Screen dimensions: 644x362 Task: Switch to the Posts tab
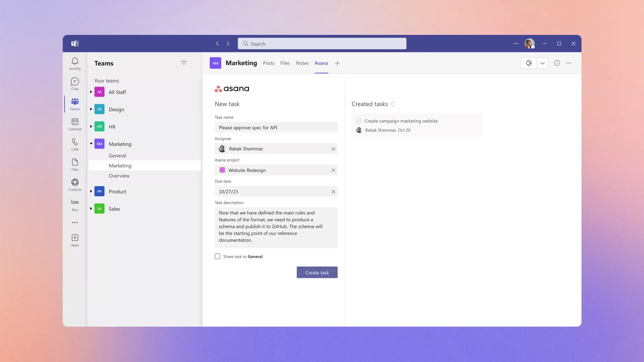click(x=268, y=63)
